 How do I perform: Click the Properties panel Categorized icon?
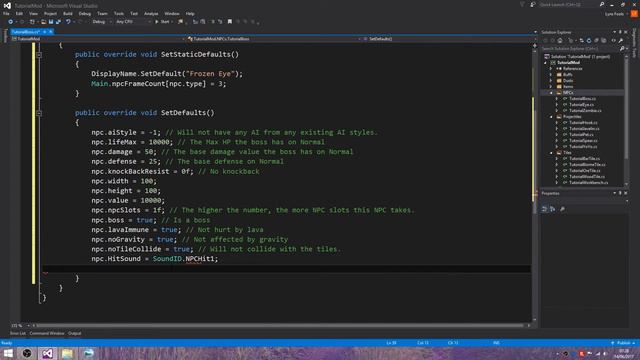pyautogui.click(x=544, y=209)
